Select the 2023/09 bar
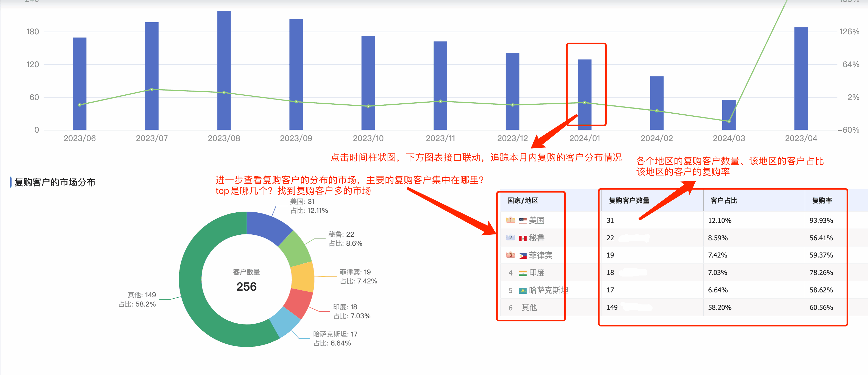 (296, 74)
